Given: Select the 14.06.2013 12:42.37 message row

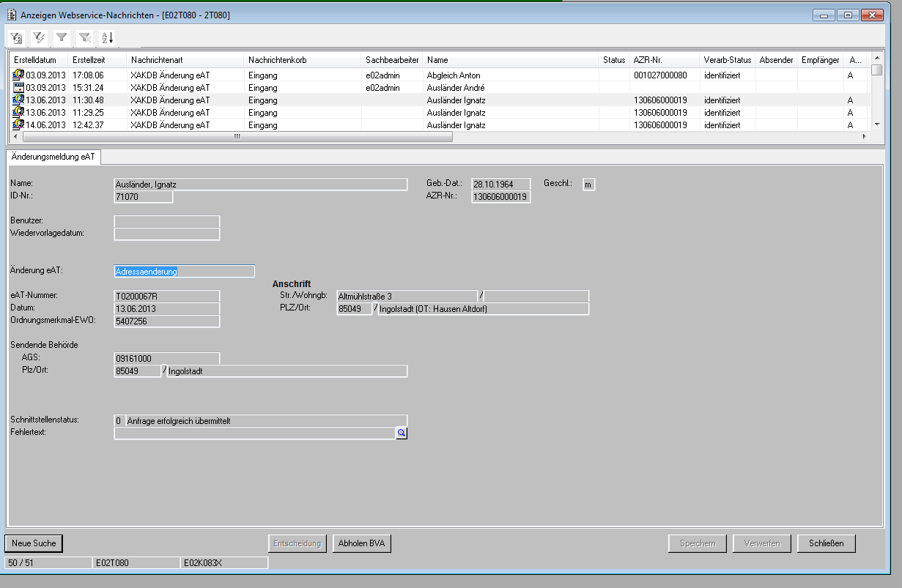Looking at the screenshot, I should (x=293, y=125).
